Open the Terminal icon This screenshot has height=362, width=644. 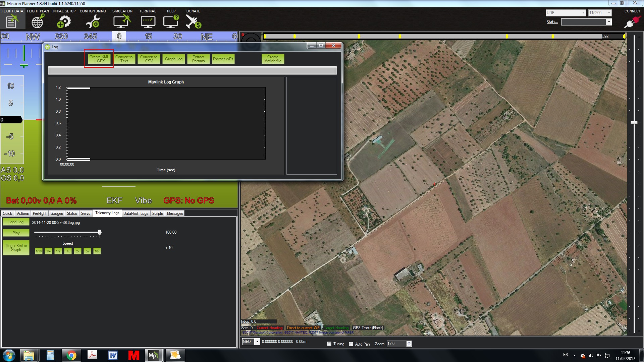(148, 22)
